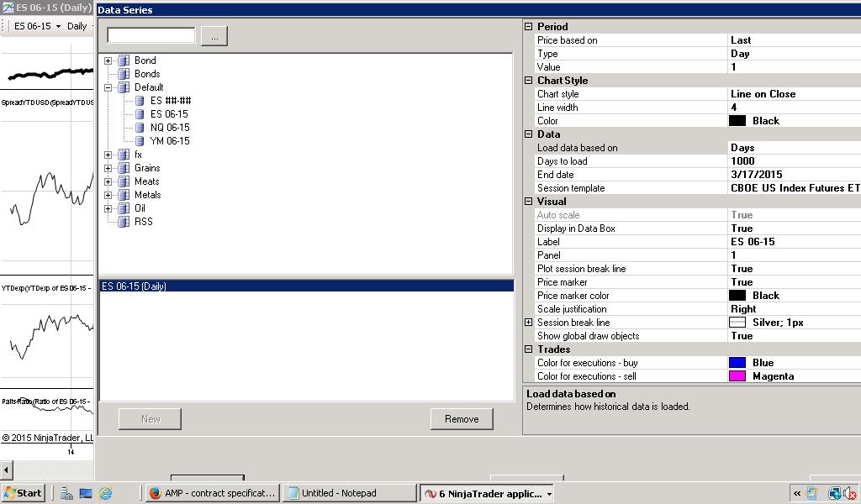Screen dimensions: 861x504
Task: Collapse the Visual property section
Action: click(528, 202)
